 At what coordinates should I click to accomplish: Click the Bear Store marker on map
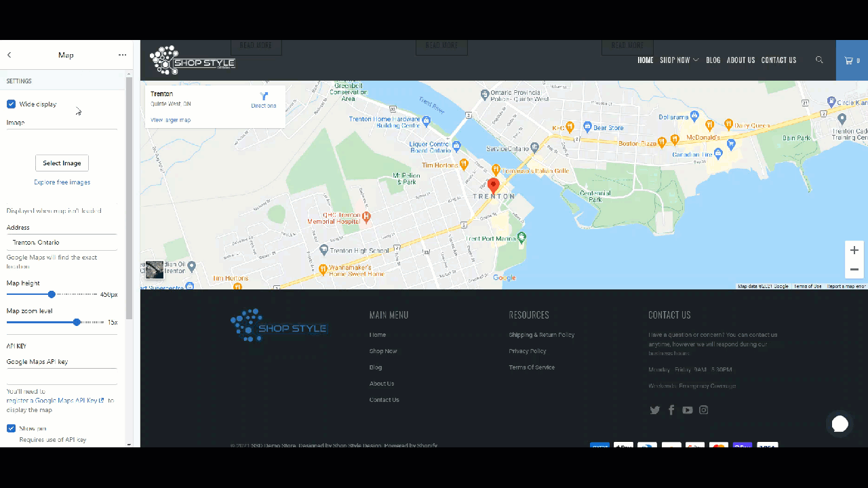click(587, 127)
